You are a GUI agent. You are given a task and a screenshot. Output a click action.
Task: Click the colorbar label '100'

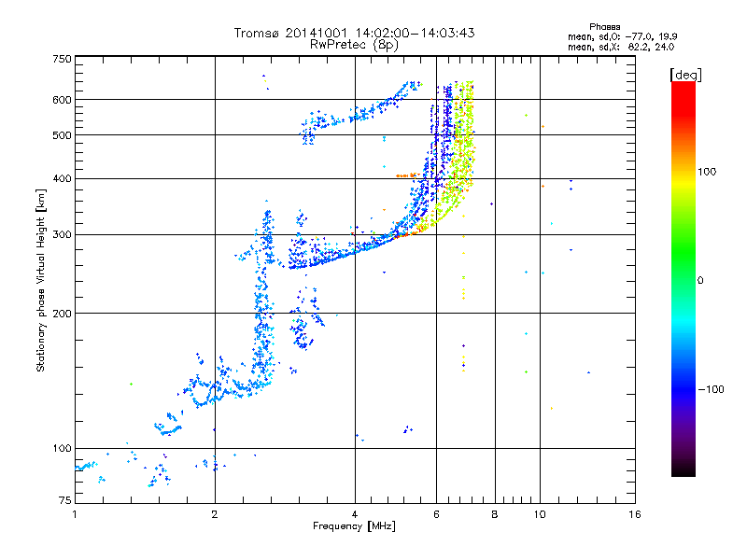(707, 172)
